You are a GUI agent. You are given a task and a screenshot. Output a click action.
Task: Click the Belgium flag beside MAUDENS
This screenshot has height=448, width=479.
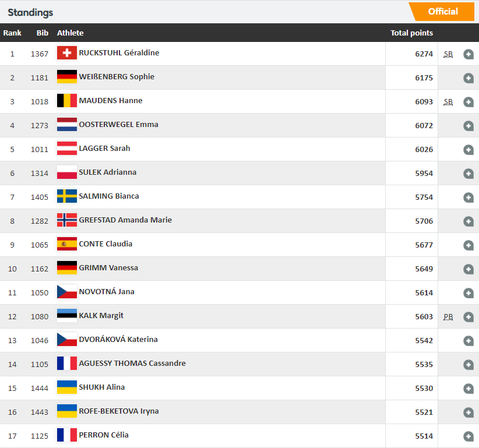coord(67,100)
